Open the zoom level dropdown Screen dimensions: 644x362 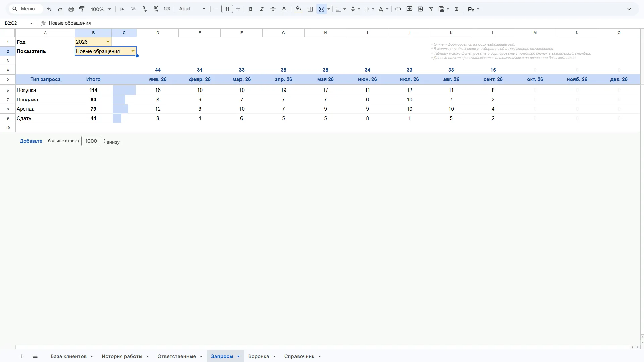pyautogui.click(x=101, y=9)
